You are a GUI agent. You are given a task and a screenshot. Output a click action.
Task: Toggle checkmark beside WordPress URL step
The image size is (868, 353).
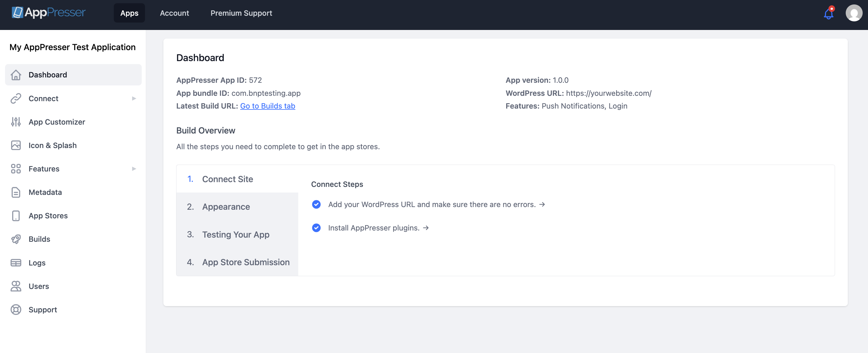point(316,204)
